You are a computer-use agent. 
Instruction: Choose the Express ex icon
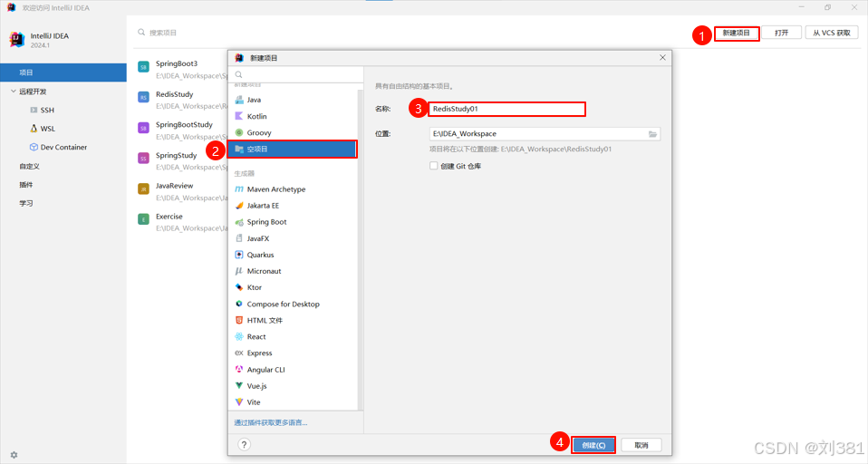coord(239,353)
